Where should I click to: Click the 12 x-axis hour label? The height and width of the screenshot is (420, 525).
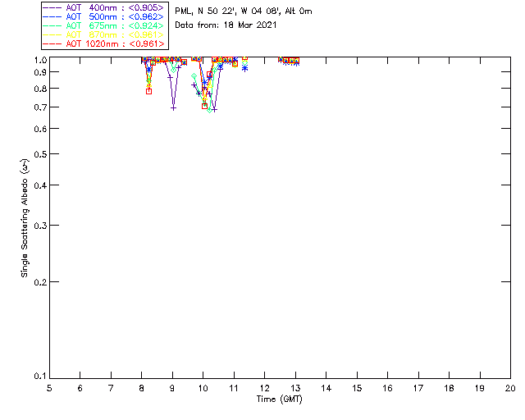pos(264,389)
